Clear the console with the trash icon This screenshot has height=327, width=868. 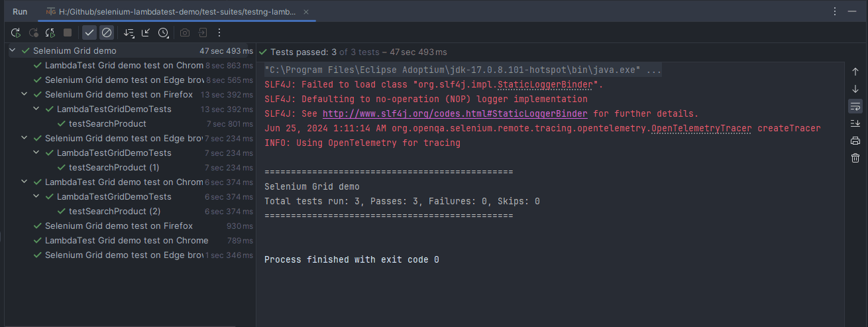click(855, 158)
